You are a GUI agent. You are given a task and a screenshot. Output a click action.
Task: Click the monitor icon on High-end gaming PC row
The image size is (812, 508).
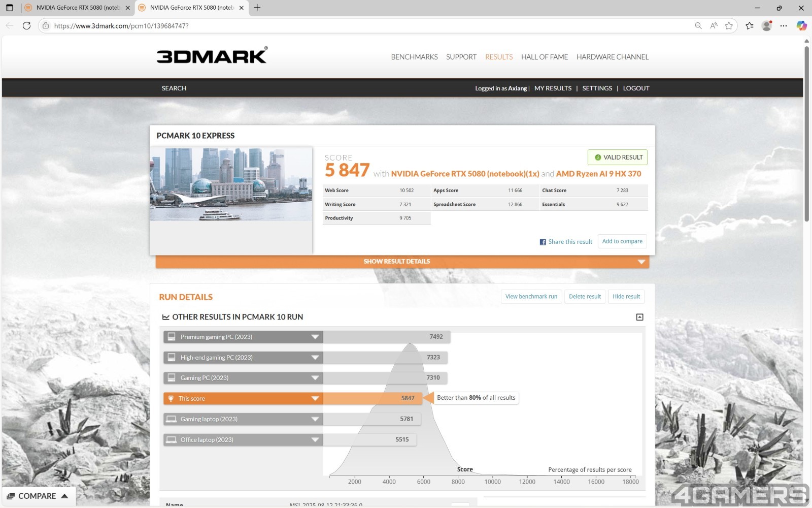(172, 357)
